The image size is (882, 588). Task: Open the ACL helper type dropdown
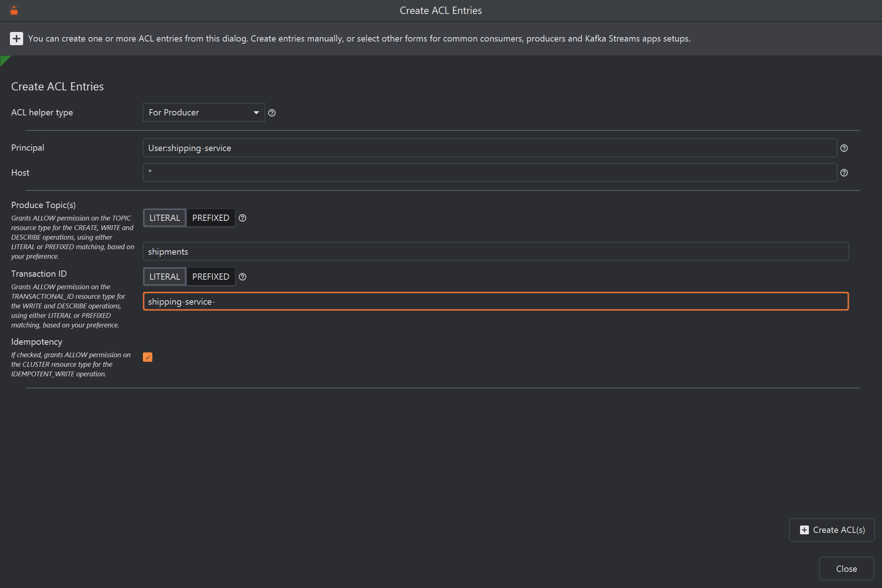point(204,112)
